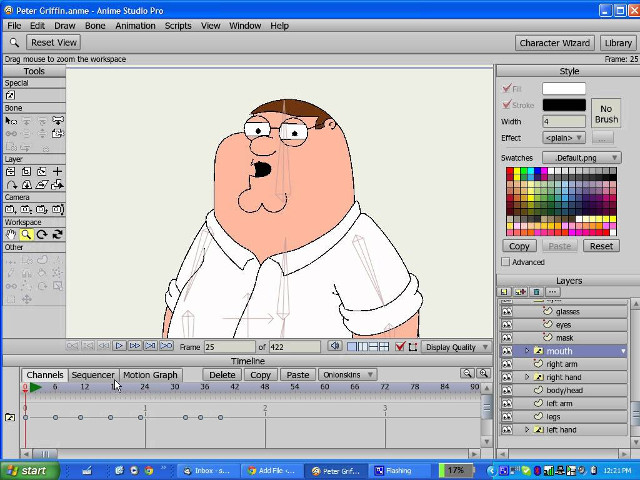Open the Library button
The image size is (640, 480).
[618, 43]
